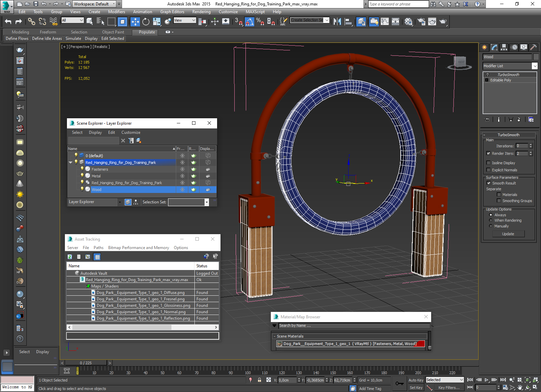Open the Layer Explorer dropdown
Screen dimensions: 541x392
pos(119,202)
